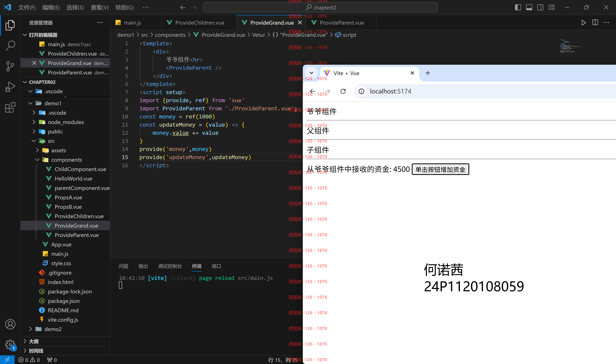Click the components breadcrumb segment
The width and height of the screenshot is (616, 364).
[x=170, y=35]
